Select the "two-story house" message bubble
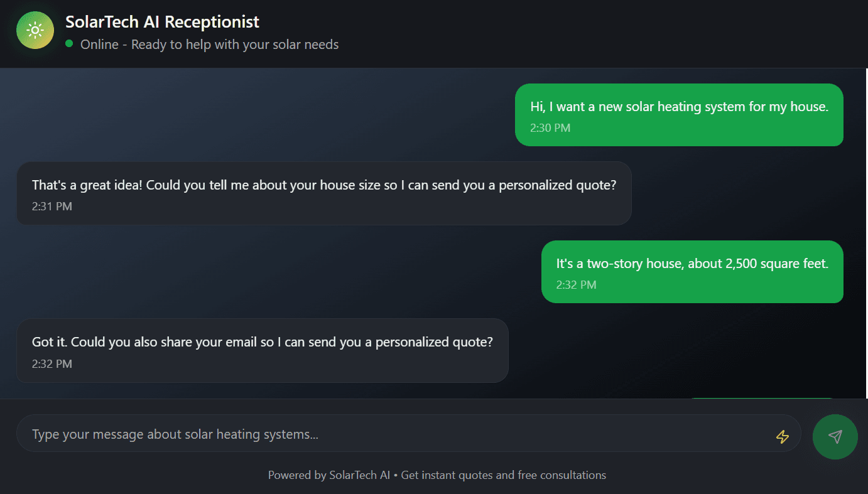This screenshot has height=494, width=868. coord(692,264)
